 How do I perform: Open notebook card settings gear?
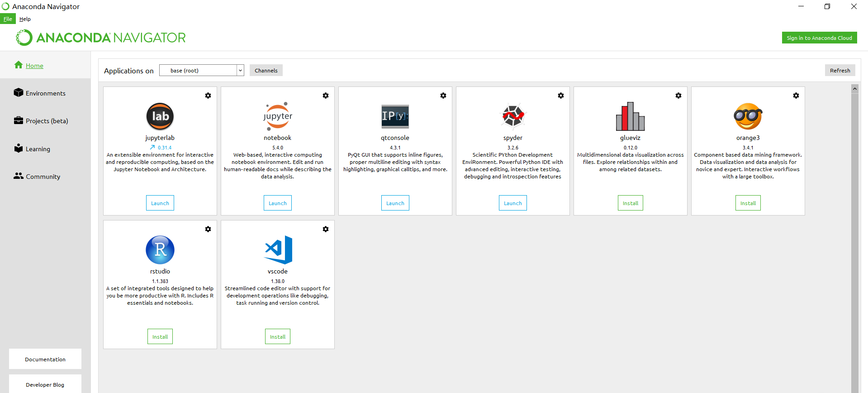tap(326, 96)
